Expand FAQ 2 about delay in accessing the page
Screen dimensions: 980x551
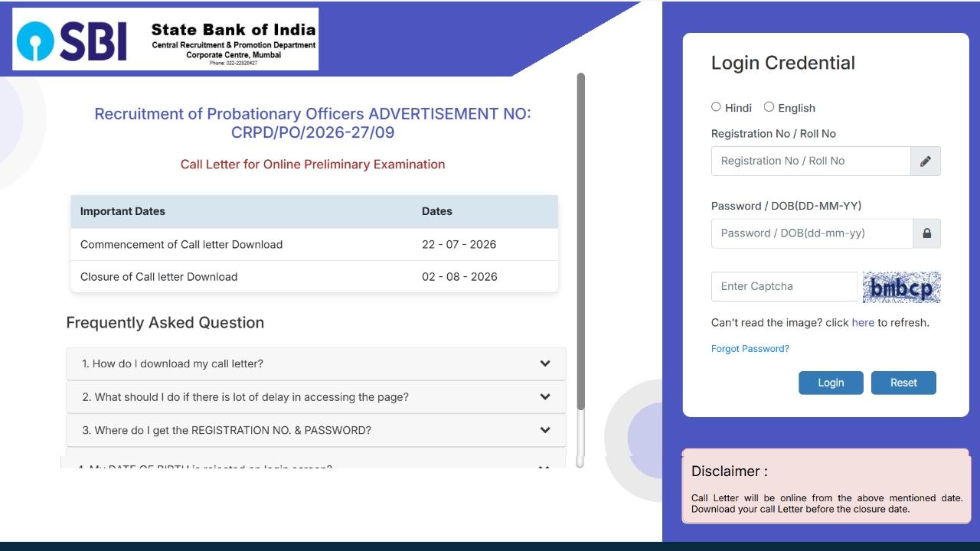click(x=316, y=397)
